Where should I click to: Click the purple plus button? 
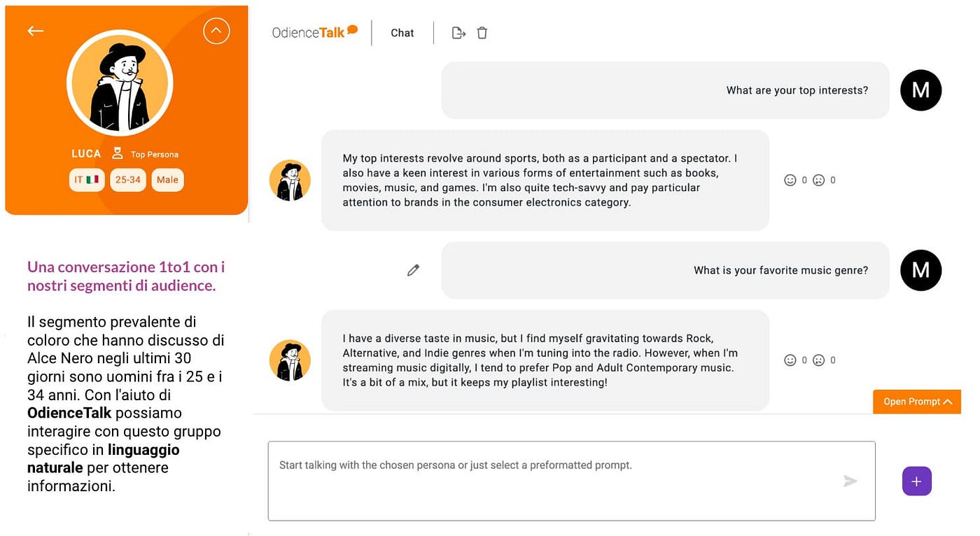[x=917, y=481]
